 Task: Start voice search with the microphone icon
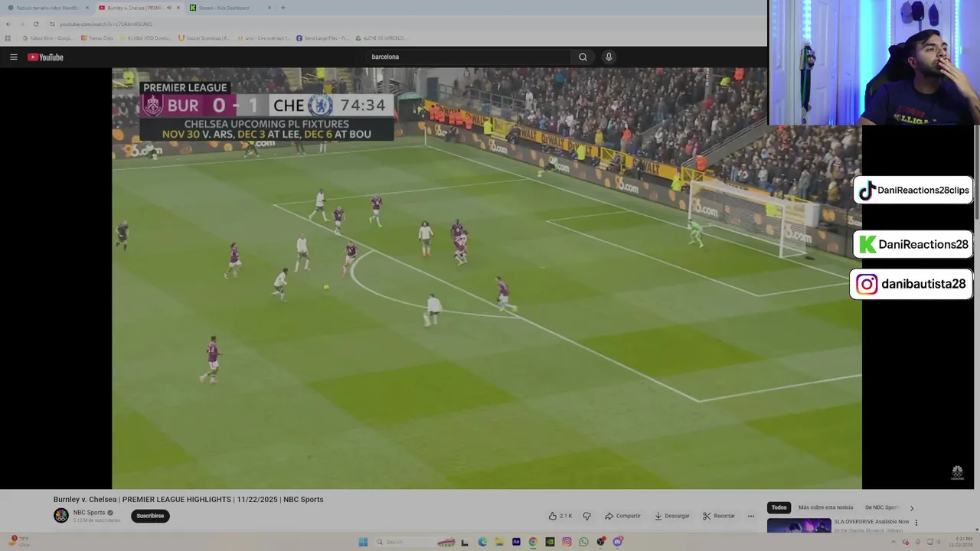click(609, 57)
